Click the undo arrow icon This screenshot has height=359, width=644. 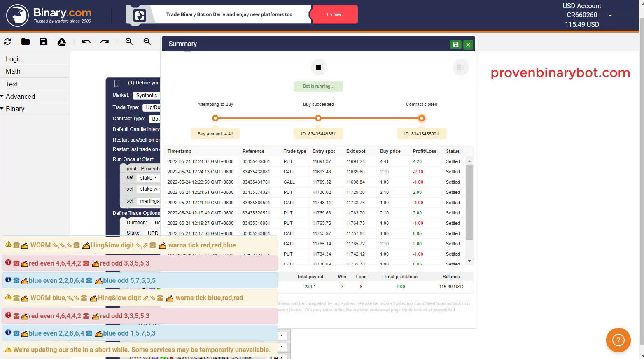pyautogui.click(x=86, y=42)
